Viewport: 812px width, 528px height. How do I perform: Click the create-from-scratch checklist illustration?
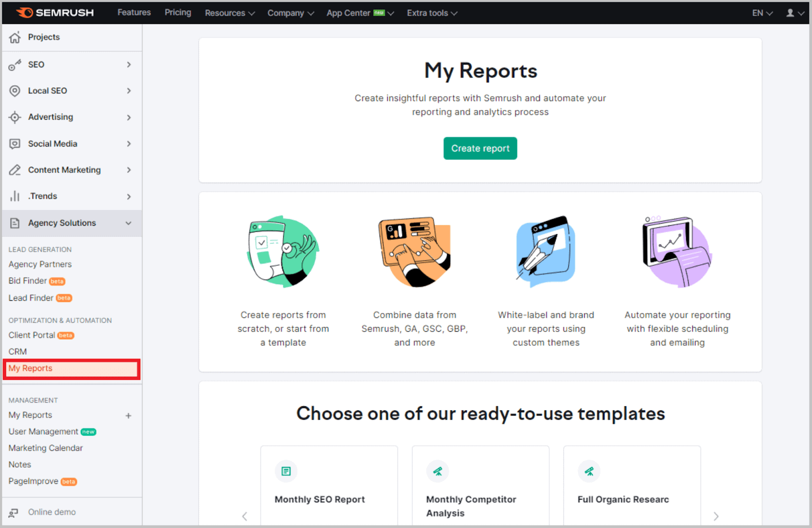tap(283, 252)
